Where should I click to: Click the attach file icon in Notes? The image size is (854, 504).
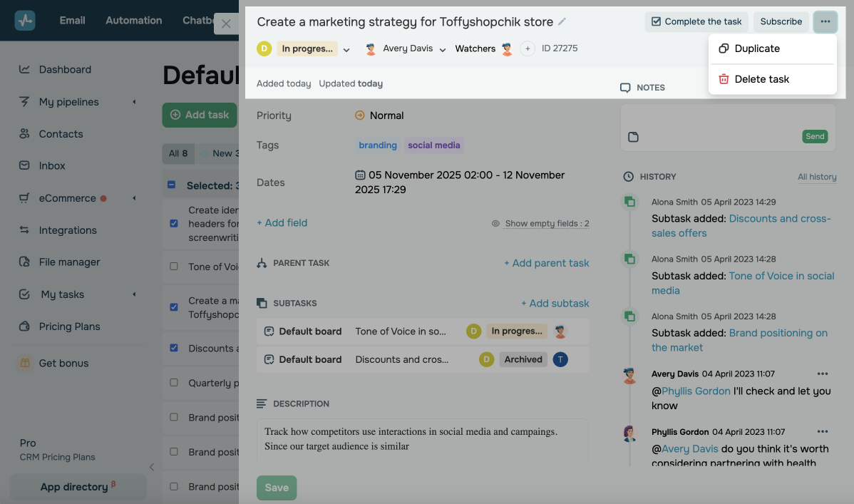tap(633, 137)
